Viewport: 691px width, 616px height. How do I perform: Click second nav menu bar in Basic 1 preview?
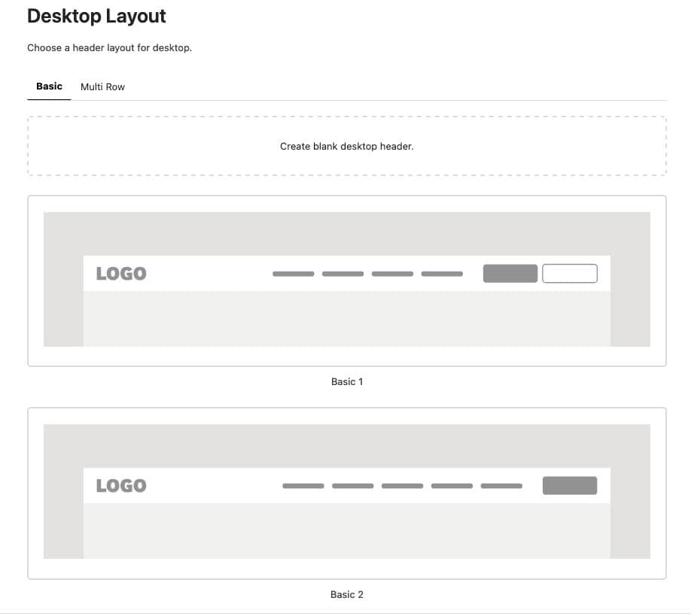click(x=343, y=274)
